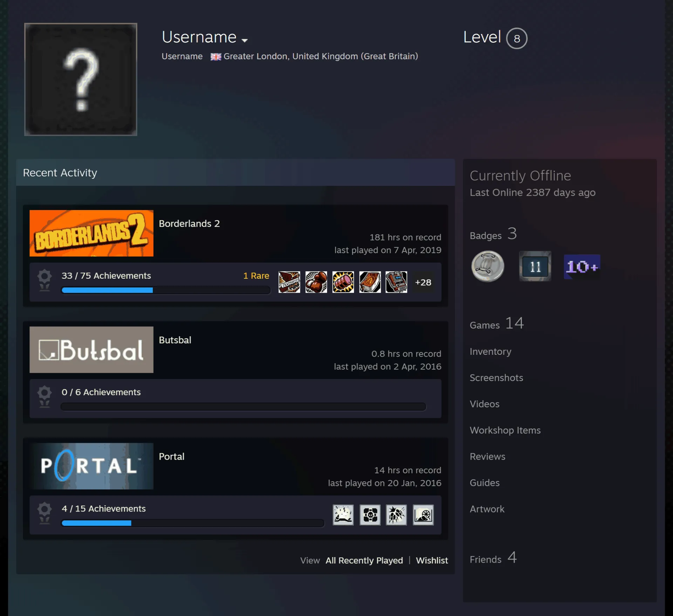The width and height of the screenshot is (673, 616).
Task: Open the Level 8 badge circle
Action: point(516,38)
